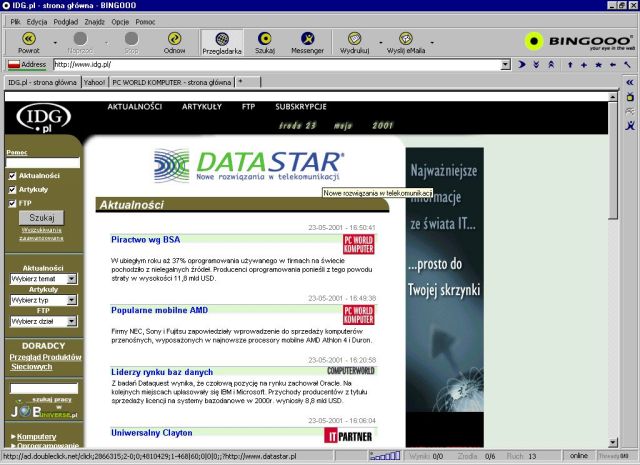640x465 pixels.
Task: Click the IT Partner logo
Action: (348, 436)
